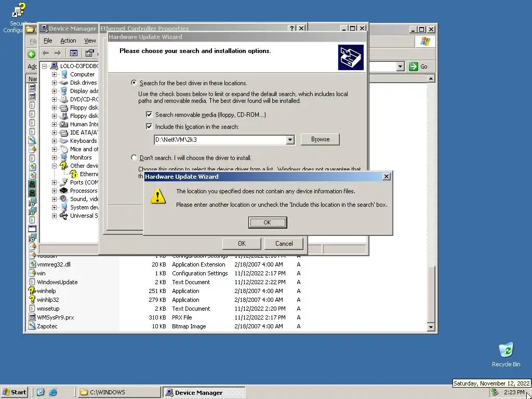Click the D:\NetKVM\2k3 location field
The width and height of the screenshot is (532, 399).
220,140
